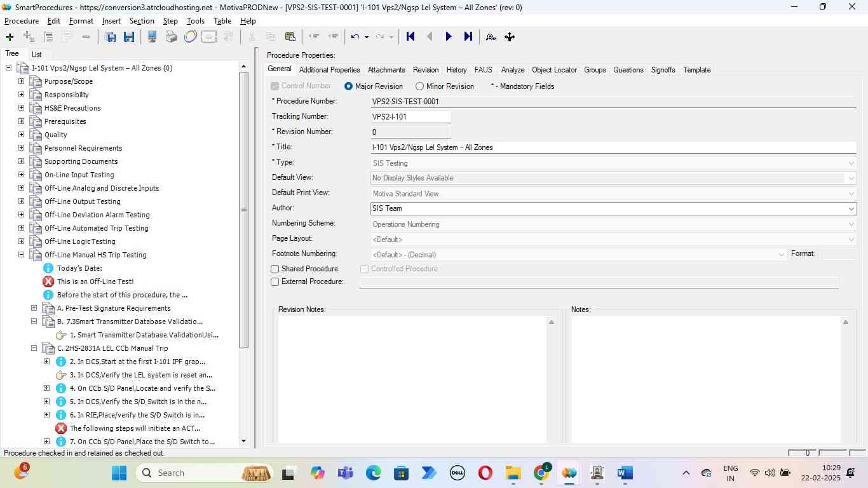The image size is (868, 488).
Task: Select 'This is an Off-Line Test!' item
Action: tap(95, 281)
